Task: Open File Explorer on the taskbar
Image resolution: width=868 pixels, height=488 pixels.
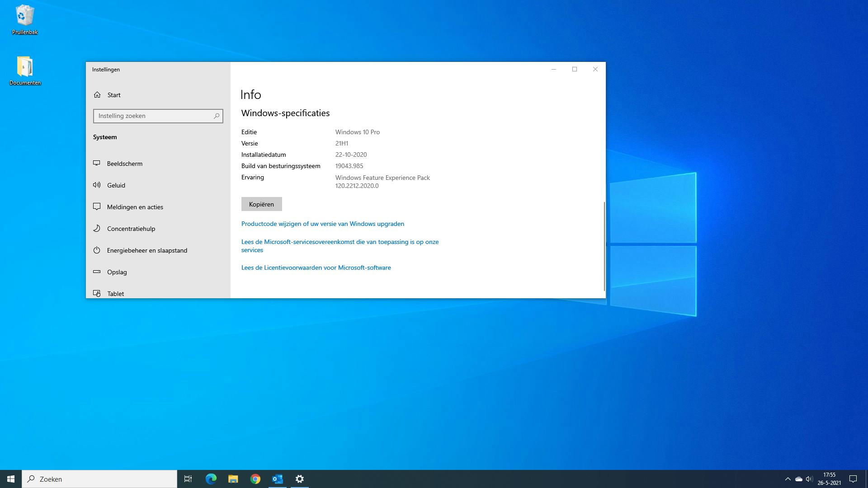Action: pos(233,479)
